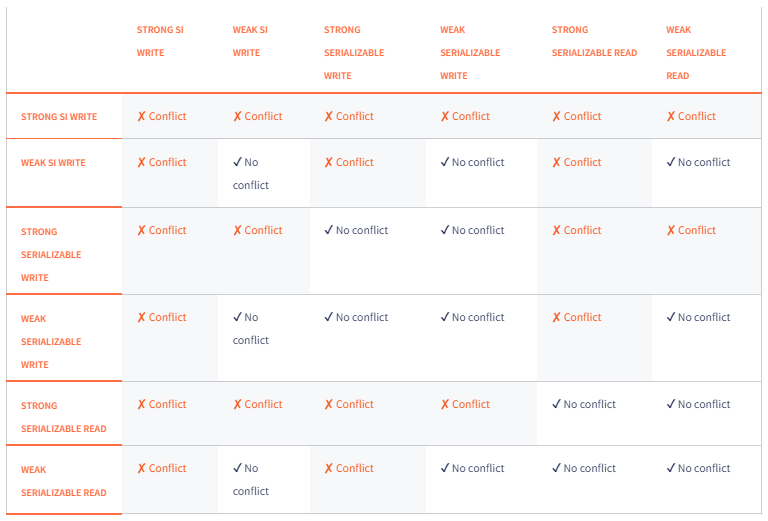Click checkmark in Strong Serializable Write row, Strong Serializable Write column
Image resolution: width=768 pixels, height=521 pixels.
click(x=328, y=230)
